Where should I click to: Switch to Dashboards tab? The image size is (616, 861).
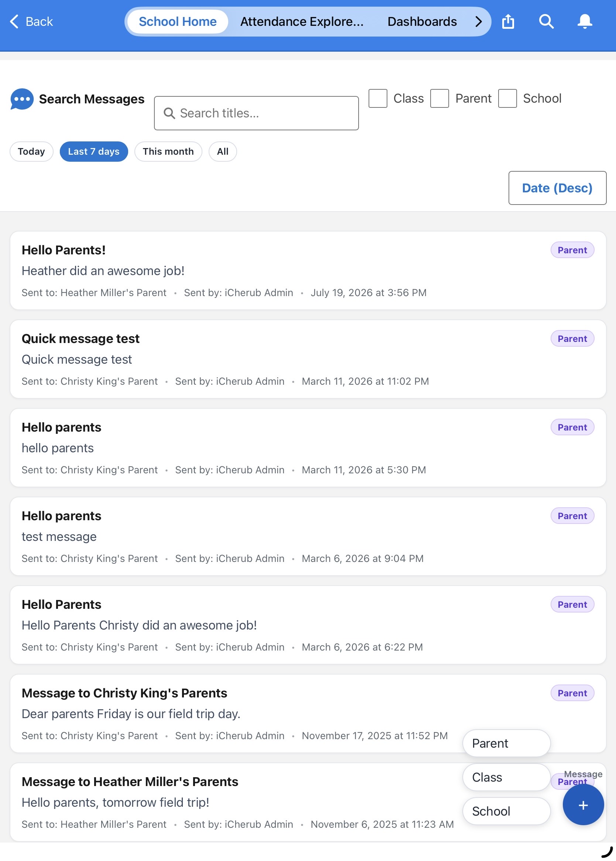click(422, 22)
